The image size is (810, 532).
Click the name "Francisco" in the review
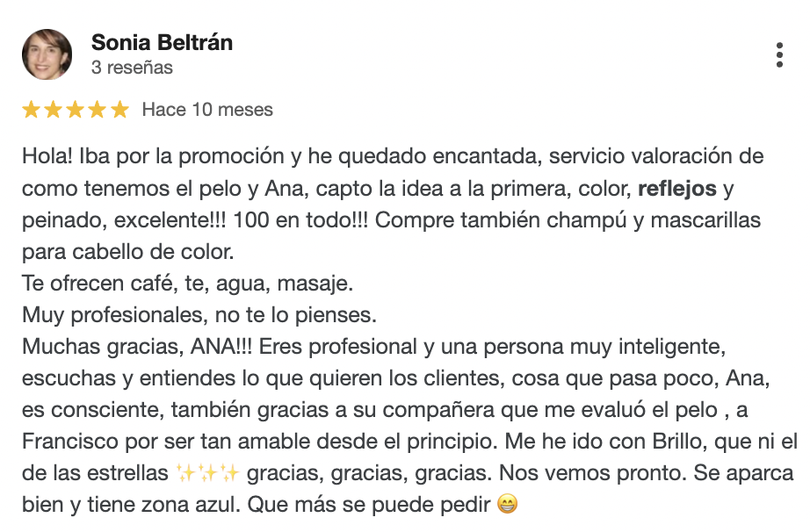(x=71, y=442)
